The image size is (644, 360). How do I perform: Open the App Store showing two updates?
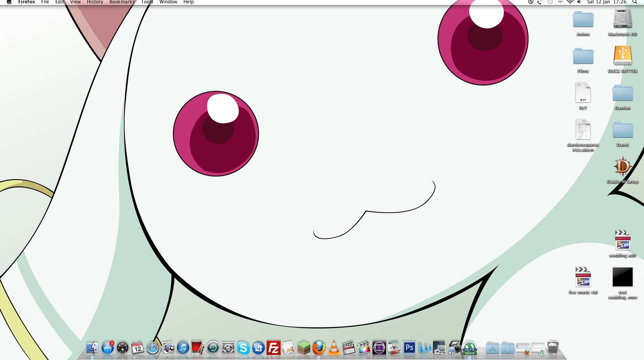coord(107,348)
